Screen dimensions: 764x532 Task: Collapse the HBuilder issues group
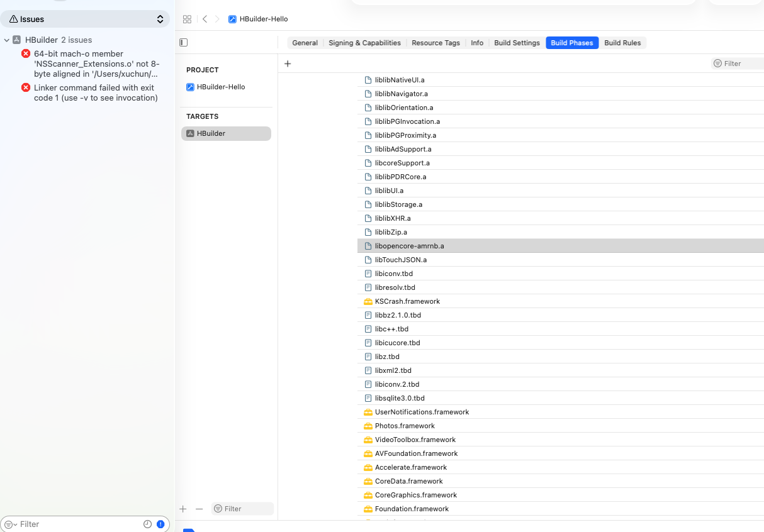7,40
